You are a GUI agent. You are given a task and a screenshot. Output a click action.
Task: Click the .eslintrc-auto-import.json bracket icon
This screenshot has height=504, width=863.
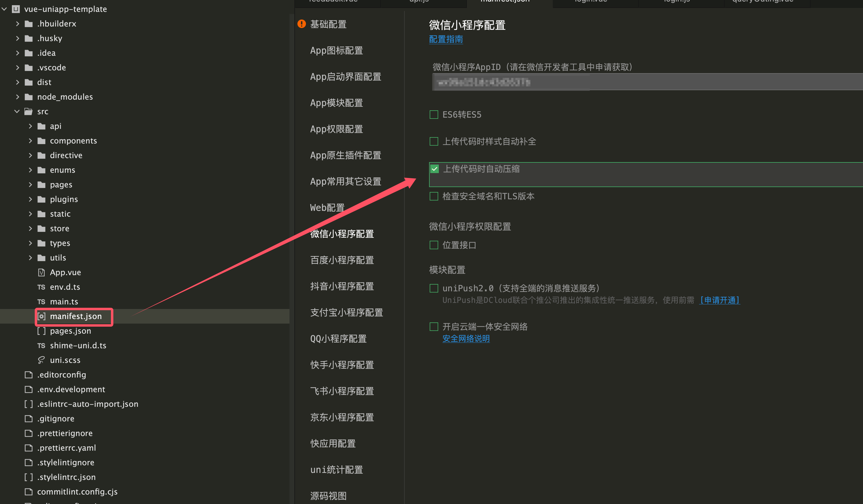pyautogui.click(x=29, y=404)
